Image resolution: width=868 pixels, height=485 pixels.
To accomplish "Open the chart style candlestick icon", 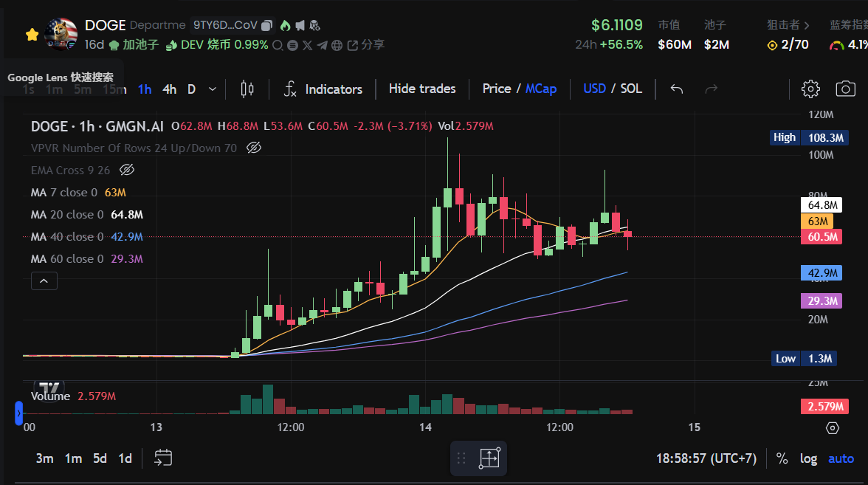I will [x=247, y=89].
